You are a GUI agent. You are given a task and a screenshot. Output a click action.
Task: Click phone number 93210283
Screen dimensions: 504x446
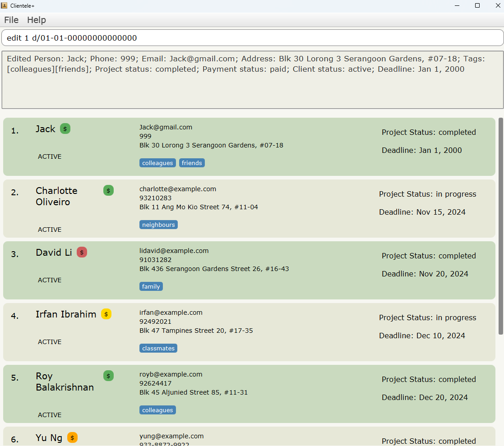tap(156, 198)
